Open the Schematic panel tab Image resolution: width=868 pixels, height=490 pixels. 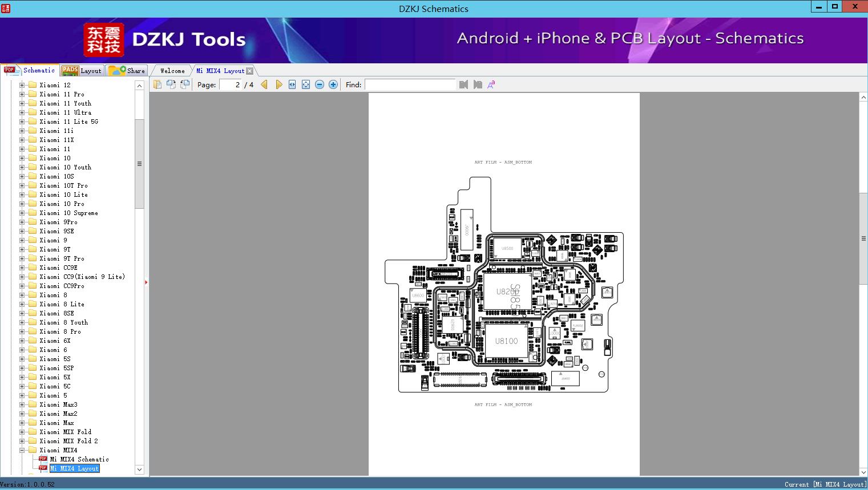[x=30, y=70]
